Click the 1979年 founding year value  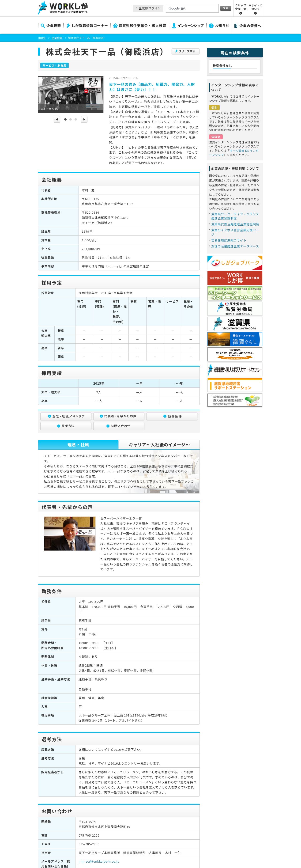click(87, 231)
